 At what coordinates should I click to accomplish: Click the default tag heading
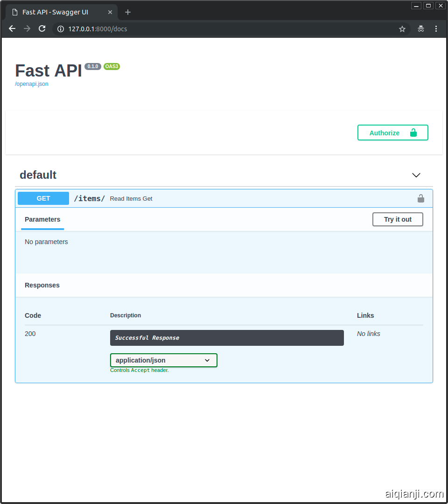point(38,175)
